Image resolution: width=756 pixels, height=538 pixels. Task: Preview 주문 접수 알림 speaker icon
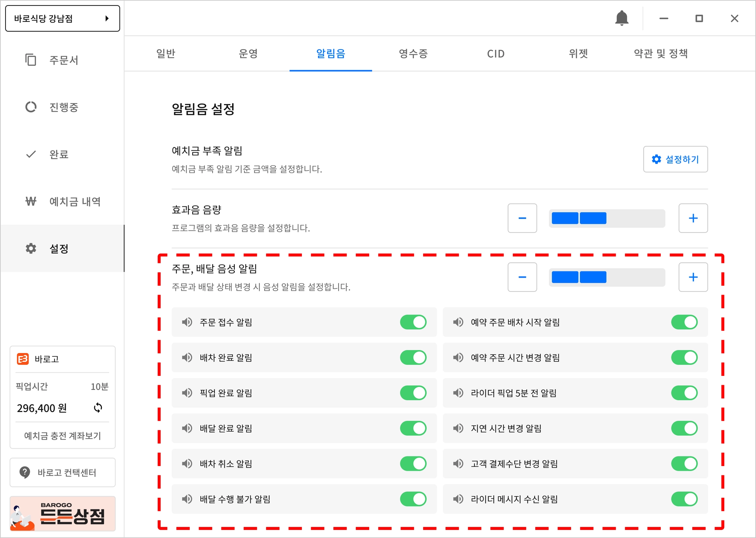pyautogui.click(x=187, y=322)
